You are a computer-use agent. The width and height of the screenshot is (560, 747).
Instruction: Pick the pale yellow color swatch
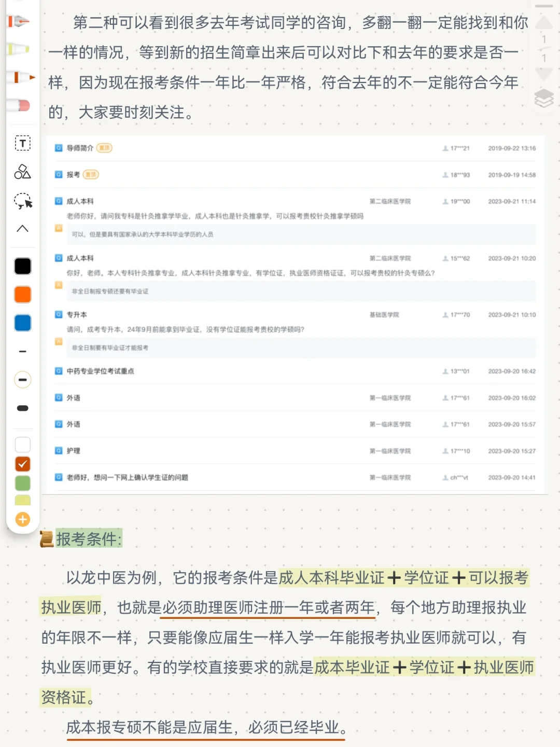23,500
